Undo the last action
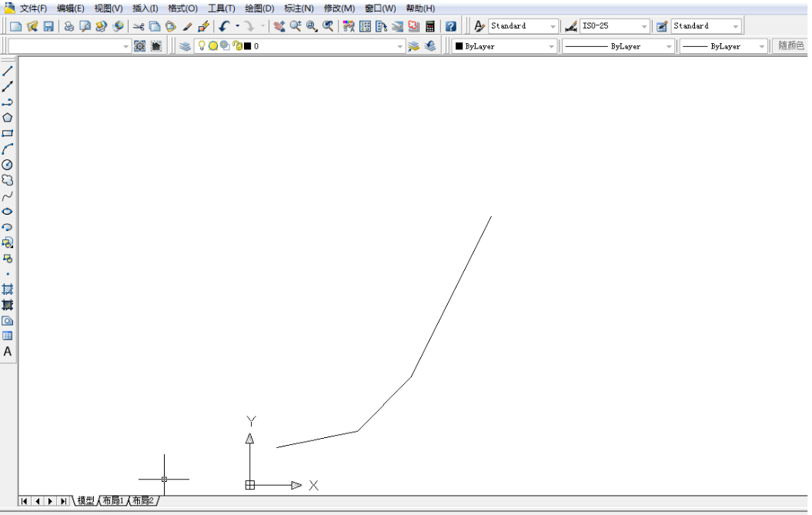The width and height of the screenshot is (812, 515). (x=224, y=26)
